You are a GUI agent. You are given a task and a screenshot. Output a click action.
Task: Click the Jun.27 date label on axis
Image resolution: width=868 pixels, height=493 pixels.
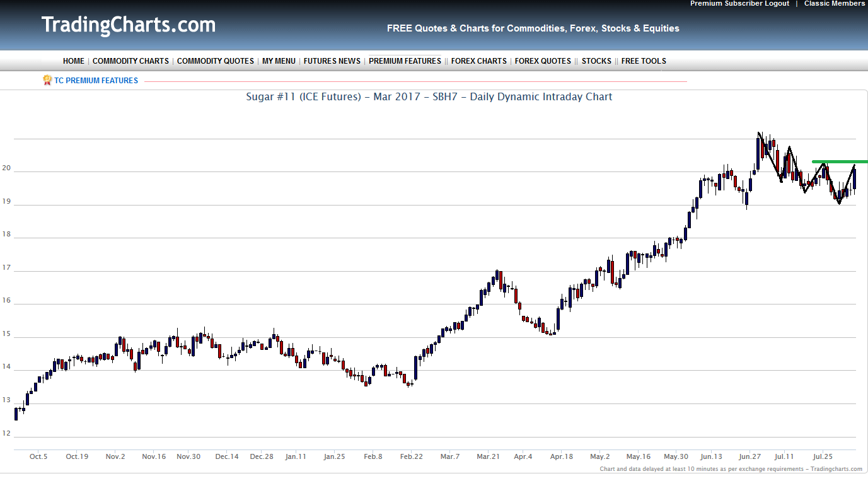(x=749, y=456)
